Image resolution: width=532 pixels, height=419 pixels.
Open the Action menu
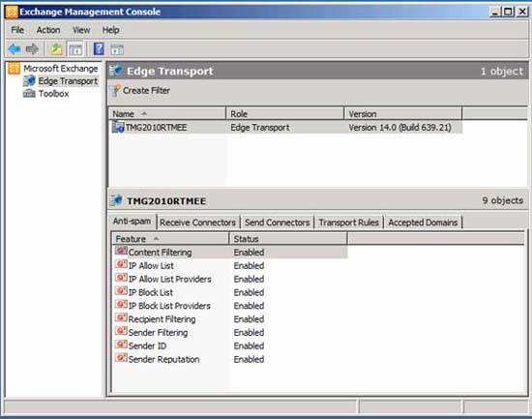click(48, 30)
